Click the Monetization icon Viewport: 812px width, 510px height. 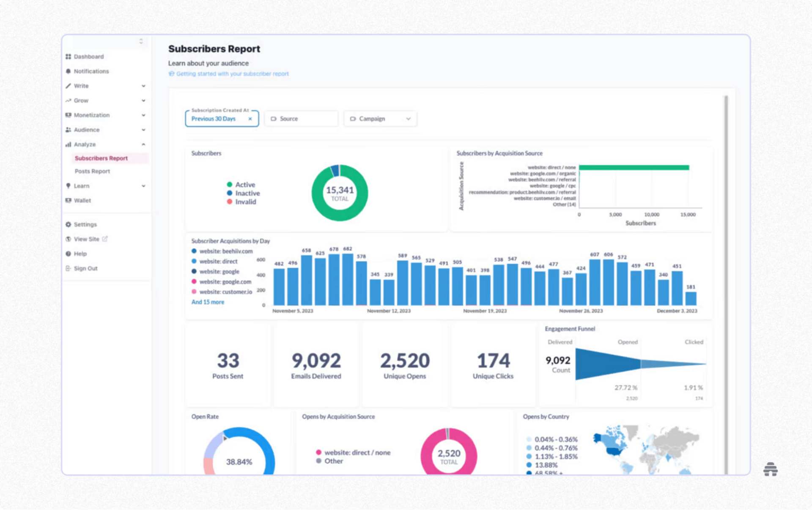[x=69, y=115]
